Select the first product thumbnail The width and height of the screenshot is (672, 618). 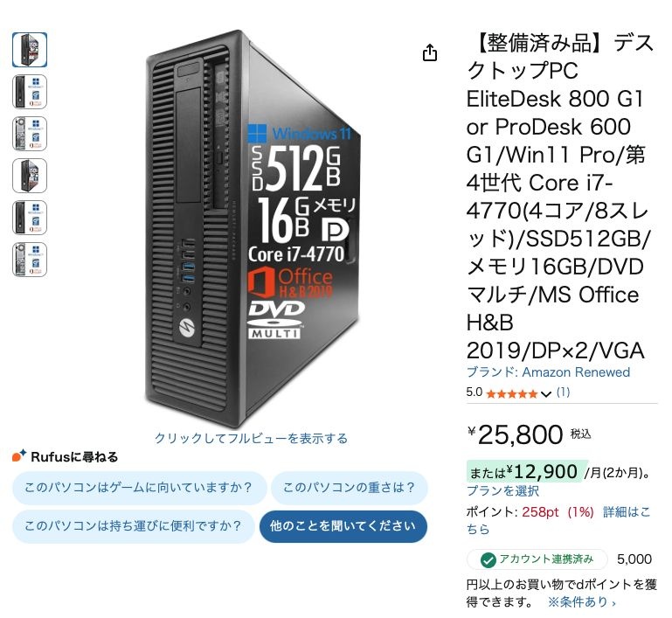(30, 50)
